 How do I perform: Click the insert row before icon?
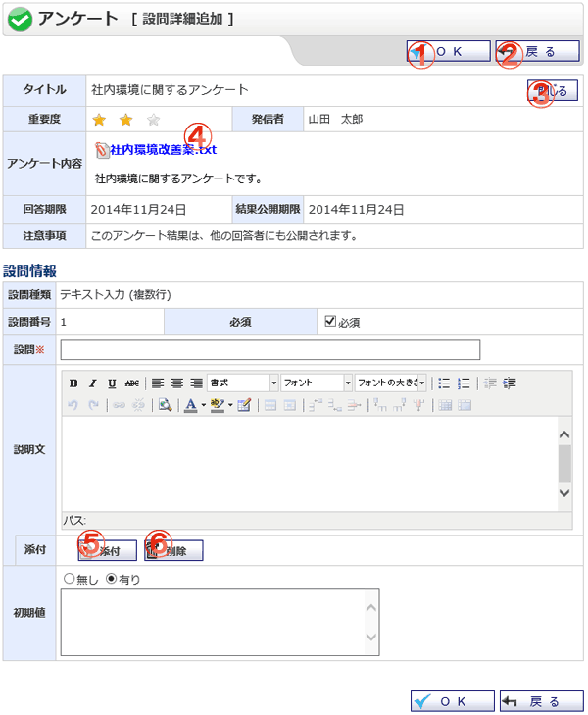tap(316, 405)
